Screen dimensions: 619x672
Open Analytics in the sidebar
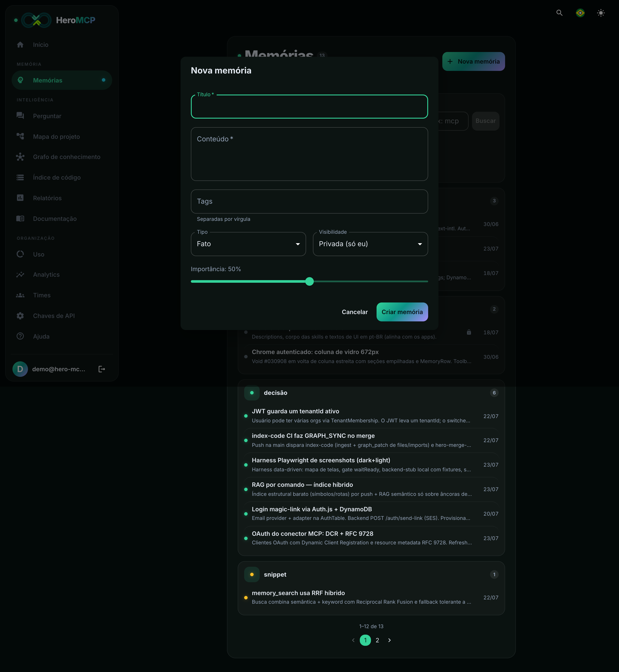click(x=62, y=275)
